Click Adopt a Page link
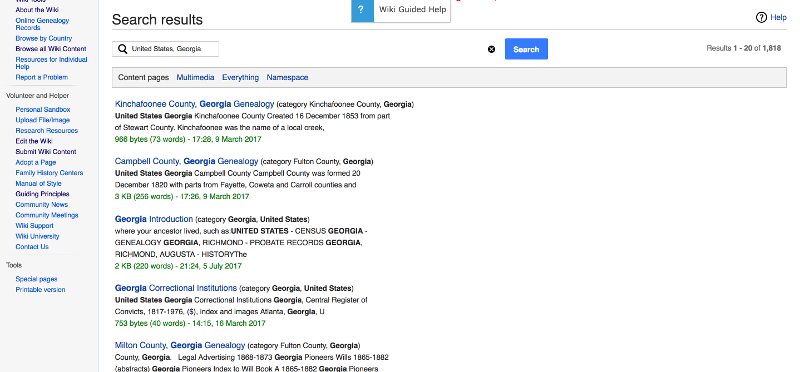Image resolution: width=800 pixels, height=372 pixels. click(36, 163)
